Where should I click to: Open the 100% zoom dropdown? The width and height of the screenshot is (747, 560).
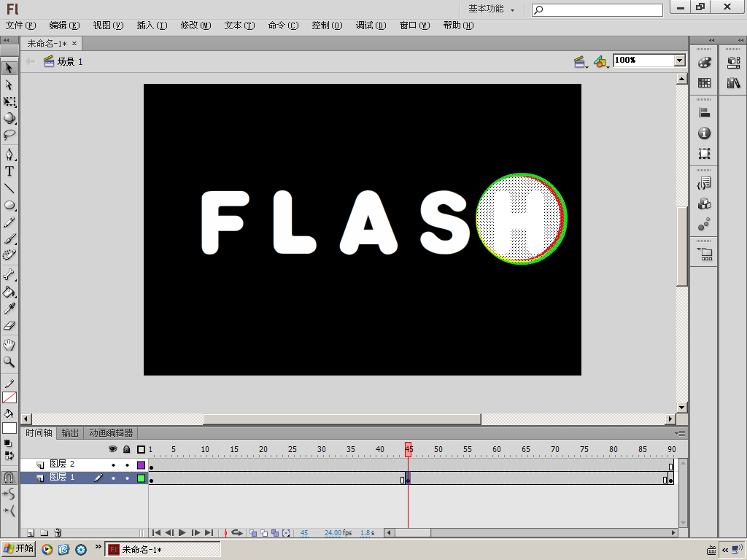point(680,60)
